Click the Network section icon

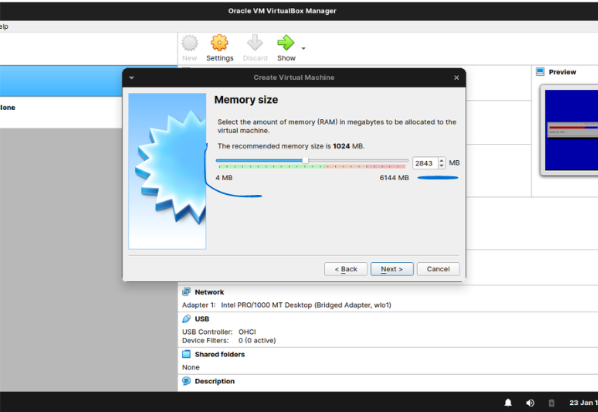186,292
